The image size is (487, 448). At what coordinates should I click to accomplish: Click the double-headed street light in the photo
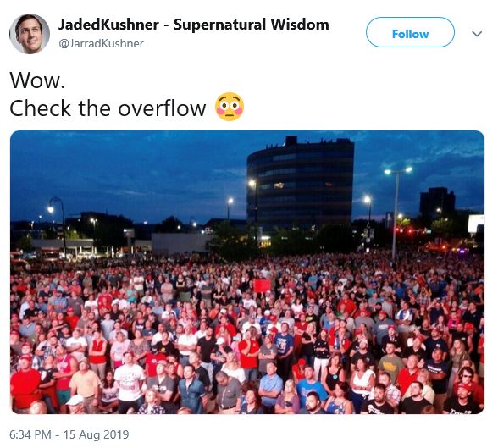pyautogui.click(x=397, y=211)
